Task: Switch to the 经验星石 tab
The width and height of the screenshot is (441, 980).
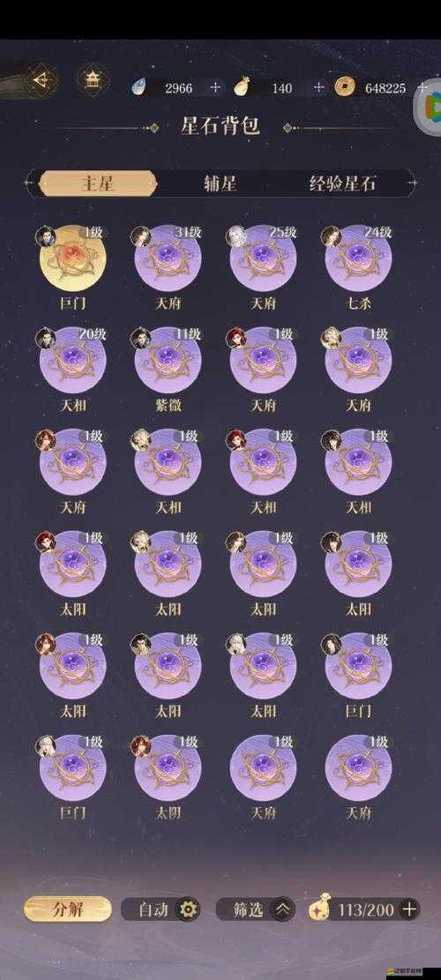Action: pyautogui.click(x=344, y=183)
